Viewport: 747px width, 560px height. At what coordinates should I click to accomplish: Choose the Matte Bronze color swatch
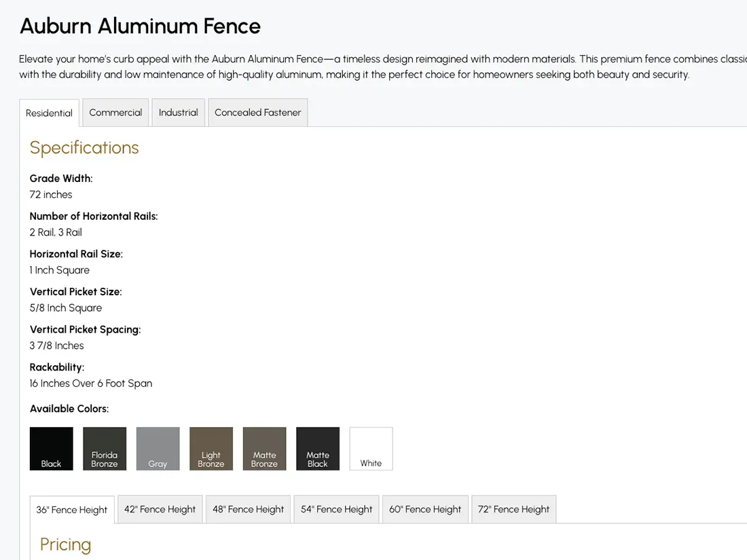(265, 449)
